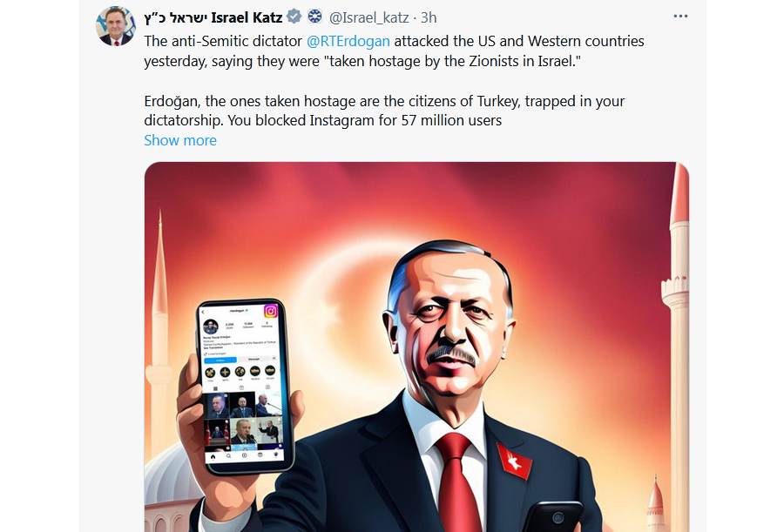Click the grey verified checkmark badge
The height and width of the screenshot is (532, 784).
[294, 17]
